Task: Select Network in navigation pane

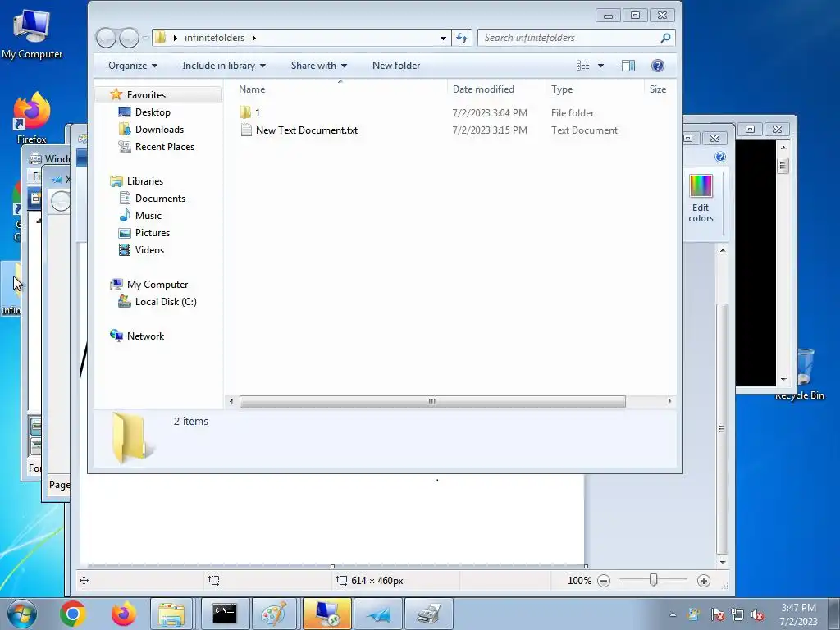Action: pos(145,336)
